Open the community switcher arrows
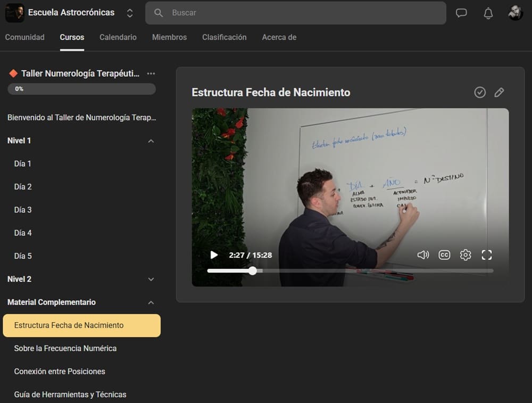This screenshot has height=403, width=532. click(x=130, y=13)
